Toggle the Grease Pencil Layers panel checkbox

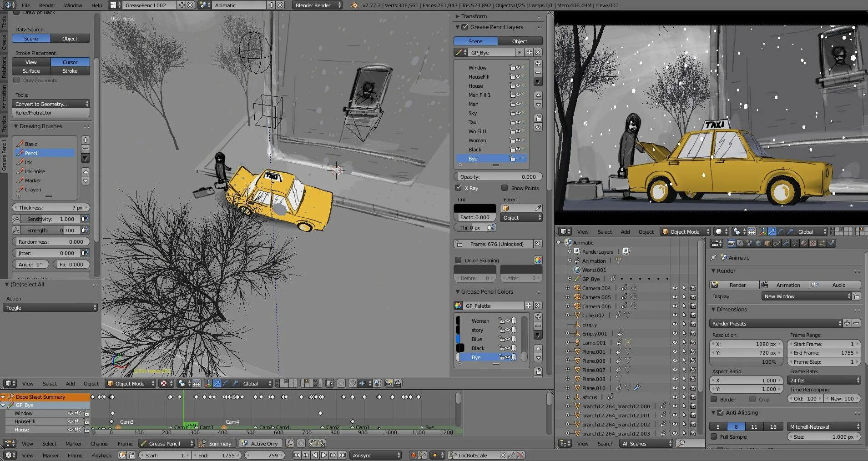tap(464, 27)
